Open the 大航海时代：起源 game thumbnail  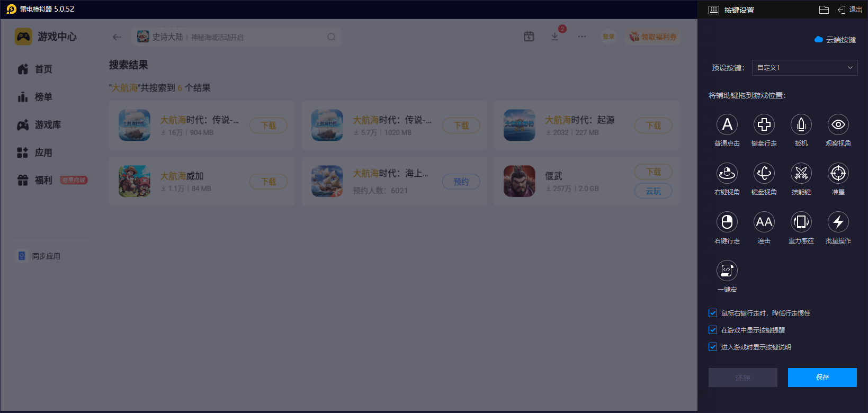520,125
